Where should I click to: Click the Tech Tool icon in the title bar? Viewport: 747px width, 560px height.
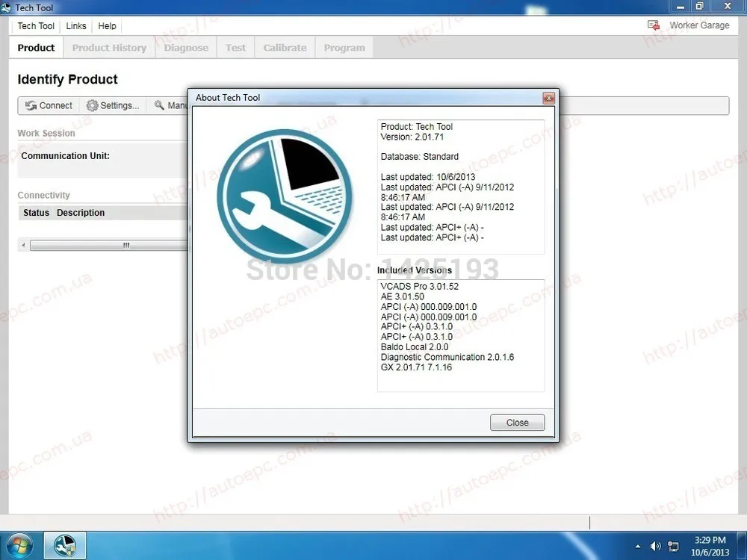tap(6, 7)
